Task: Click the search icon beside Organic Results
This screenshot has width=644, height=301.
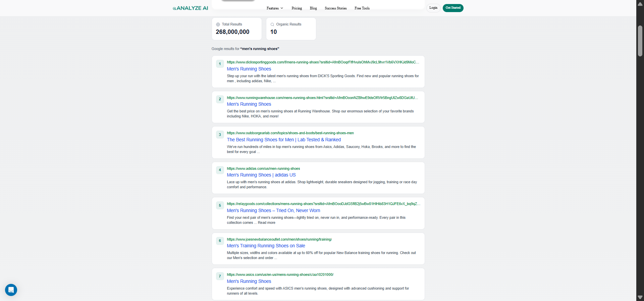Action: click(x=272, y=24)
